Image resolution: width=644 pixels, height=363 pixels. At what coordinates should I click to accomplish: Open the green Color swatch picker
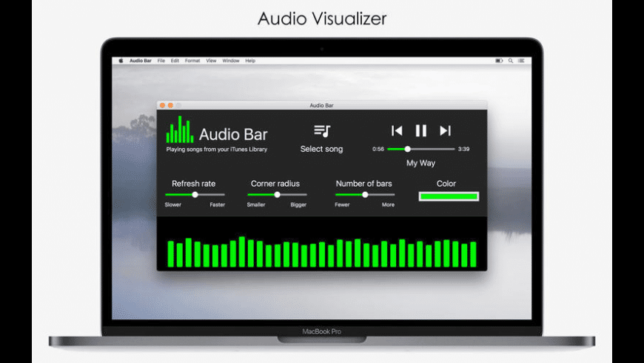tap(449, 196)
